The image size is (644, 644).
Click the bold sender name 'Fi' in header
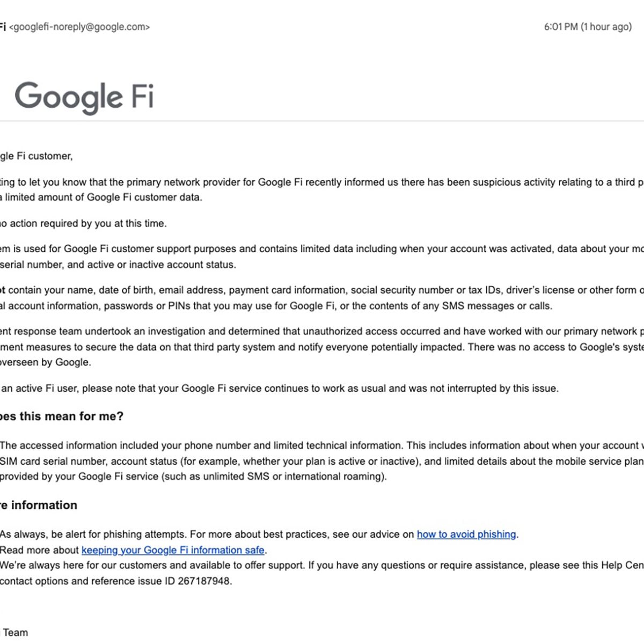pos(2,27)
